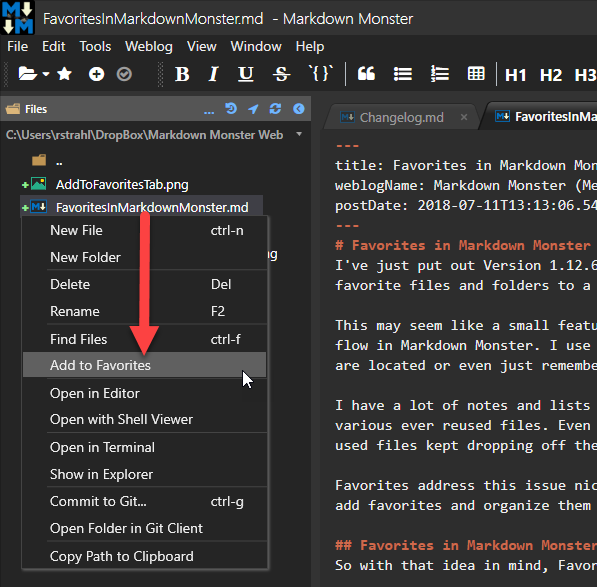Apply Strikethrough formatting
This screenshot has height=587, width=597.
281,74
